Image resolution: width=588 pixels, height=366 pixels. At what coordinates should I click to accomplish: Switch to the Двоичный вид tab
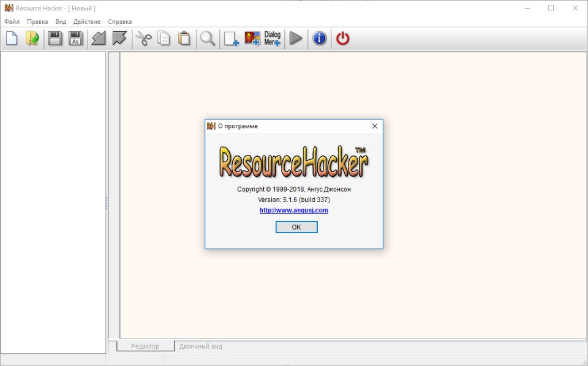201,346
